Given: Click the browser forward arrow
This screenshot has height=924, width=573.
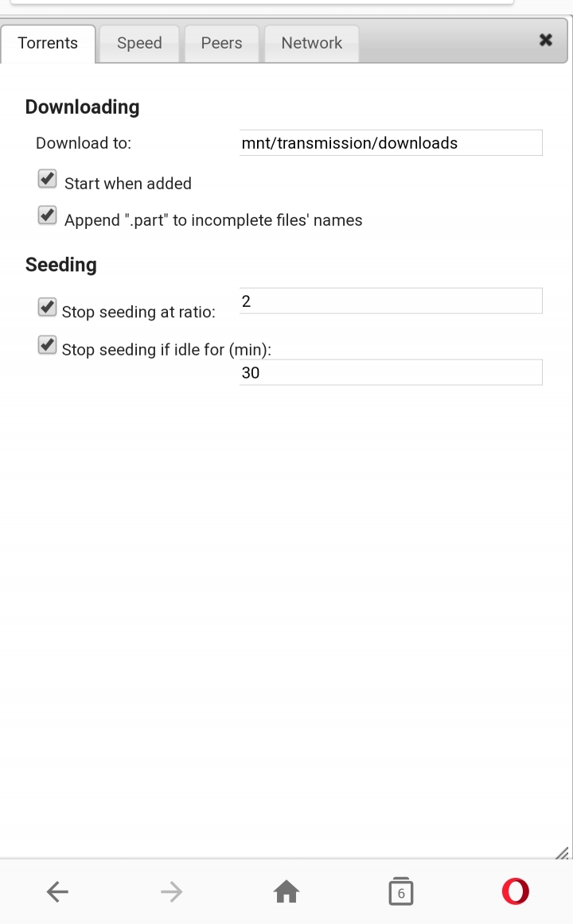Looking at the screenshot, I should [172, 891].
